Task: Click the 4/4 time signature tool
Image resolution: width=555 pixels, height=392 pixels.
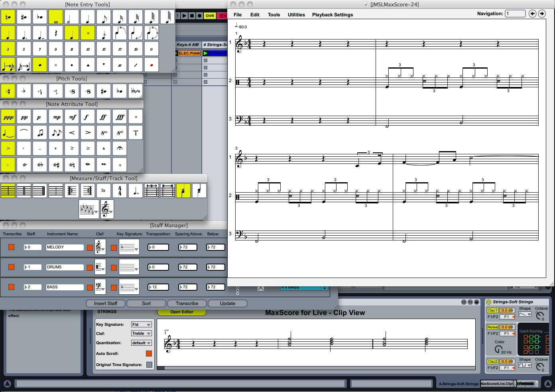Action: (x=120, y=191)
